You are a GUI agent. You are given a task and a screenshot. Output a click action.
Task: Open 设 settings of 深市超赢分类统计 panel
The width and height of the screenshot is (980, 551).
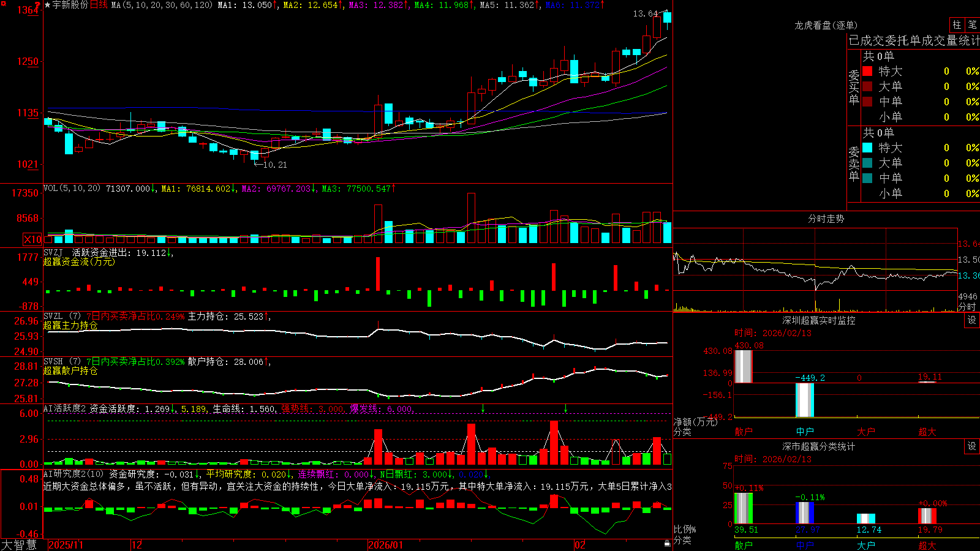click(972, 446)
